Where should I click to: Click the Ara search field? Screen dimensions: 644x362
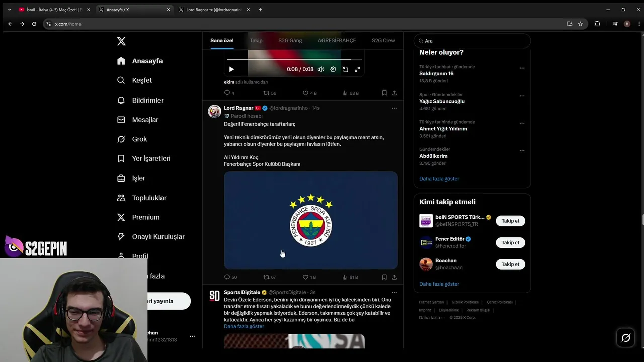click(x=472, y=41)
